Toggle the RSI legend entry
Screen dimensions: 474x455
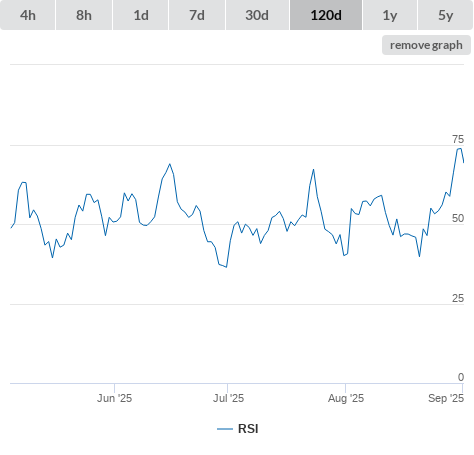238,429
